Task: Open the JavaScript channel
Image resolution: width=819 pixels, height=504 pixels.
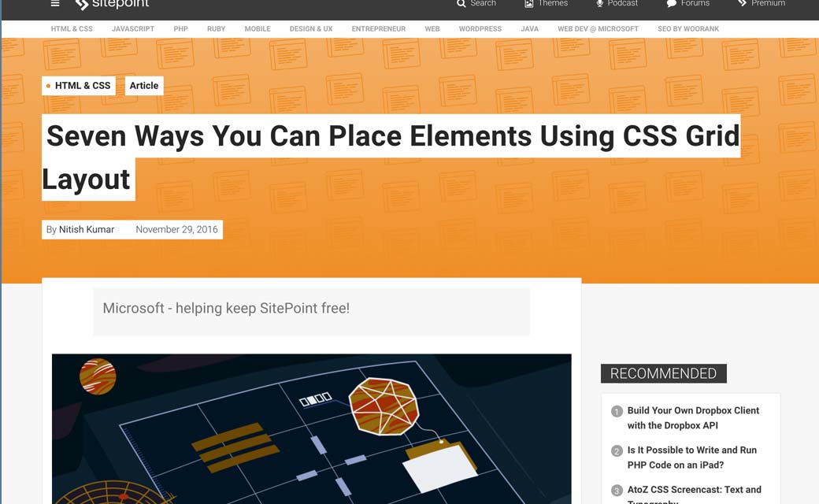Action: (133, 29)
